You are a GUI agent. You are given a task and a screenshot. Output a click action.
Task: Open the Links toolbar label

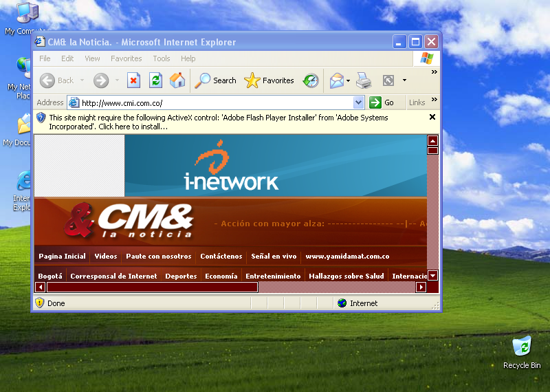pos(417,102)
